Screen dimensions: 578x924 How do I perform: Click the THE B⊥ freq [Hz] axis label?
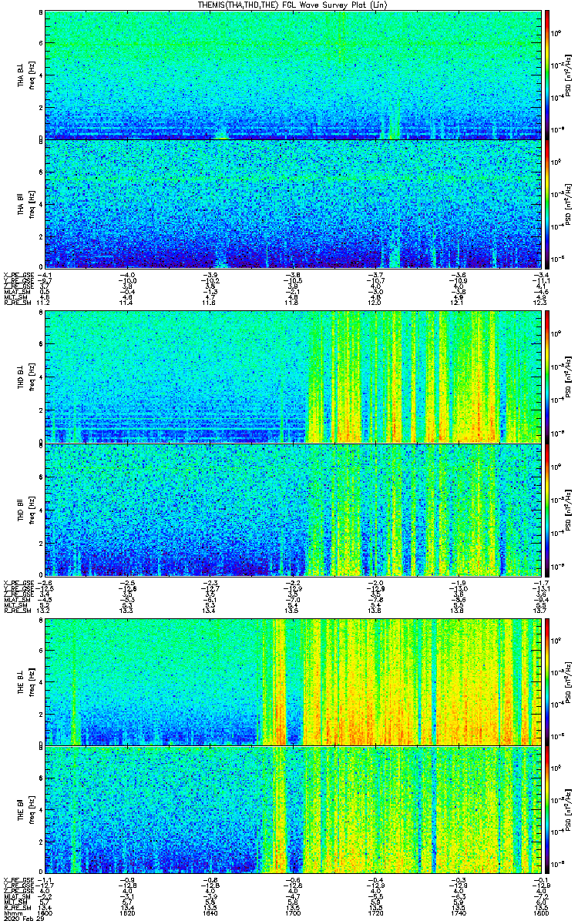[x=26, y=681]
